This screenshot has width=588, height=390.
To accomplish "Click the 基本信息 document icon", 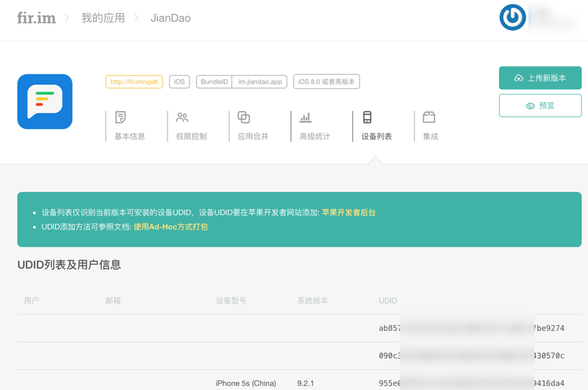I will 121,118.
